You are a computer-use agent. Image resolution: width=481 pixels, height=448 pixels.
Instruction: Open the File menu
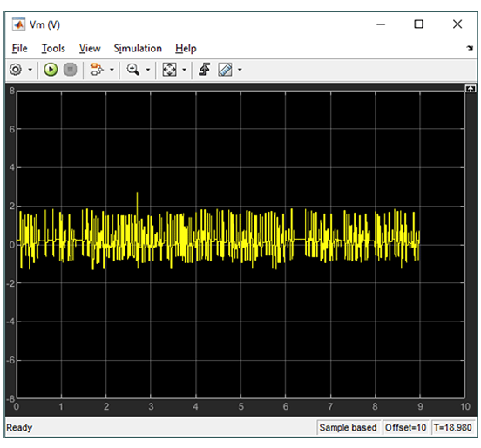tap(20, 49)
